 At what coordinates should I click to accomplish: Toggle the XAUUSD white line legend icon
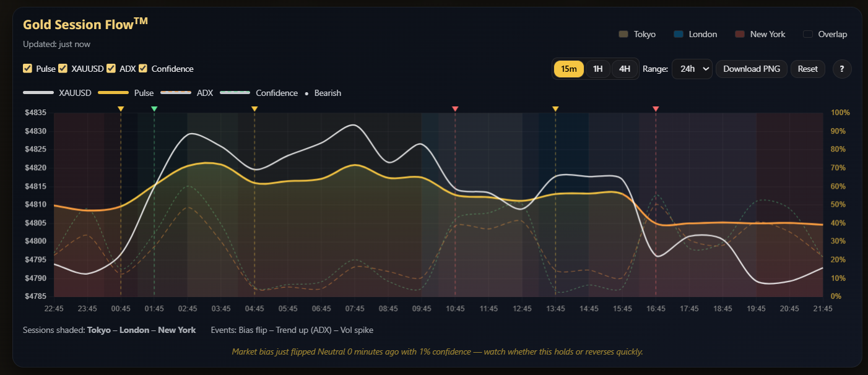[x=38, y=92]
